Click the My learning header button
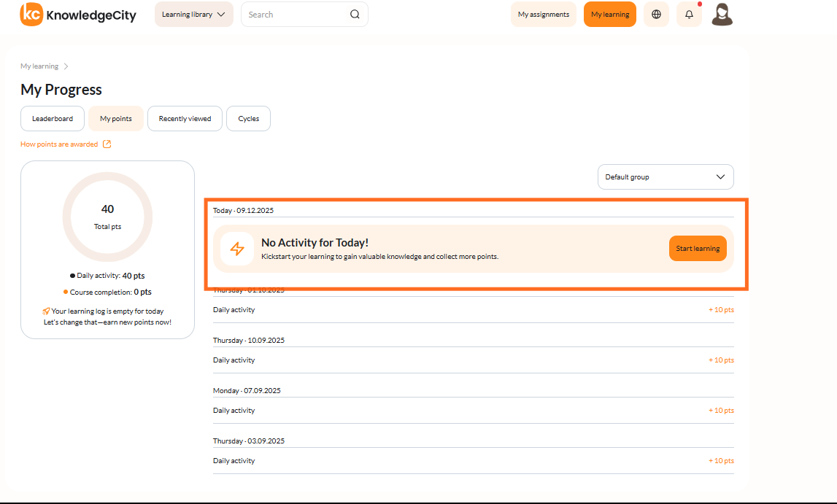 (x=610, y=15)
